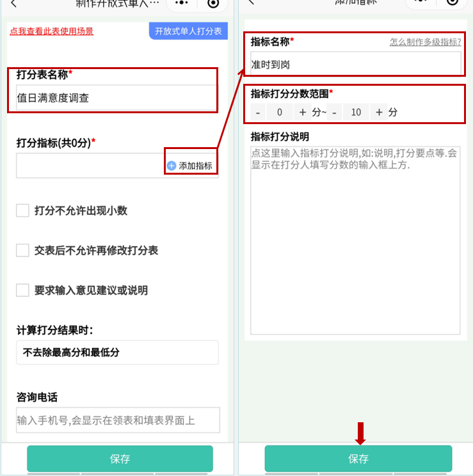Image resolution: width=473 pixels, height=476 pixels.
Task: Increase minimum score with plus button
Action: coord(302,113)
